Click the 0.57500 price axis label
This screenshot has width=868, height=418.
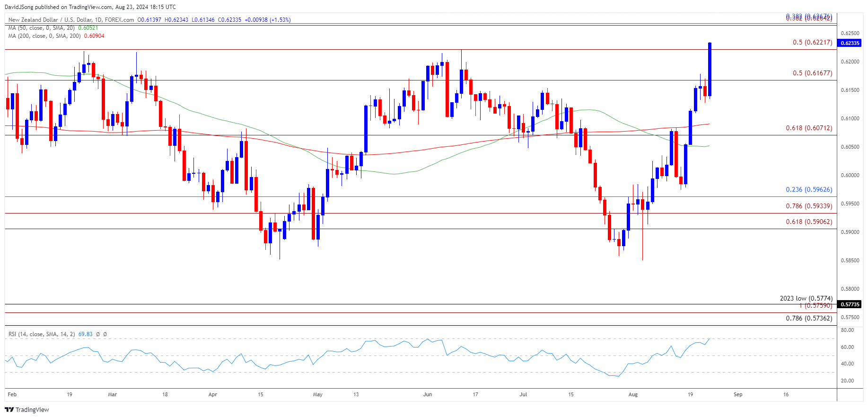coord(850,318)
